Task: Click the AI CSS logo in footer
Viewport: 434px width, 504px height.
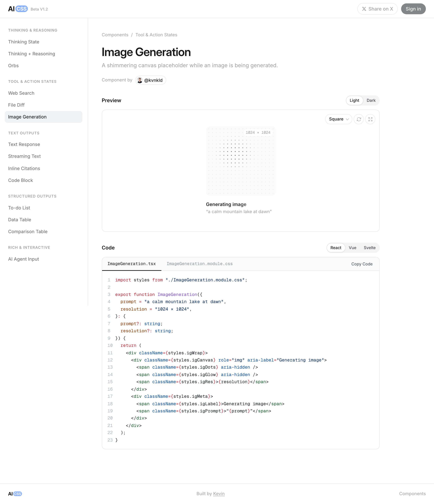Action: coord(15,494)
